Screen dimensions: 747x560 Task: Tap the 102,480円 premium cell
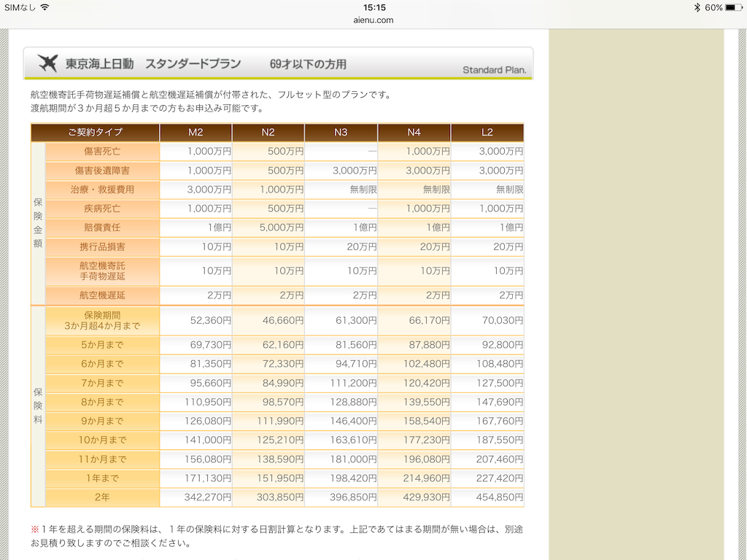(x=414, y=364)
